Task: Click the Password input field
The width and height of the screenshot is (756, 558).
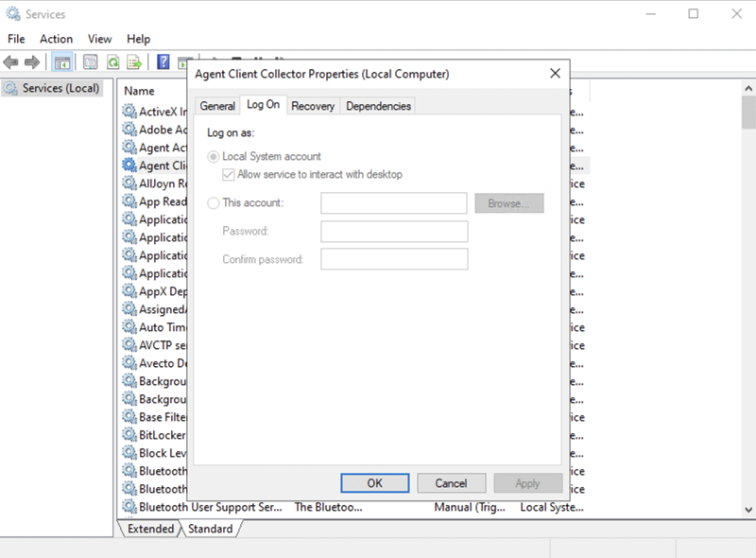Action: [394, 231]
